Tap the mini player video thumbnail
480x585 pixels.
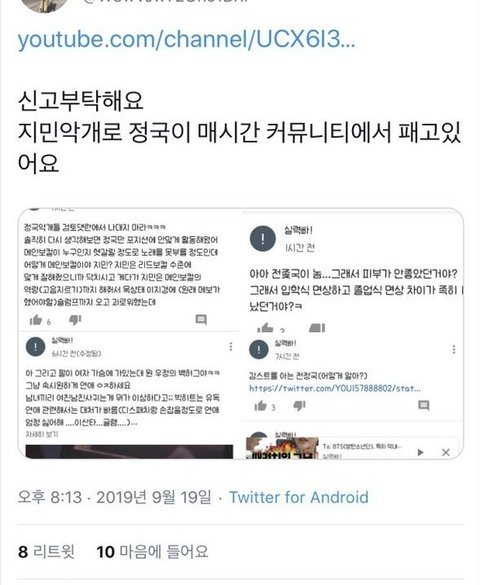click(x=282, y=448)
